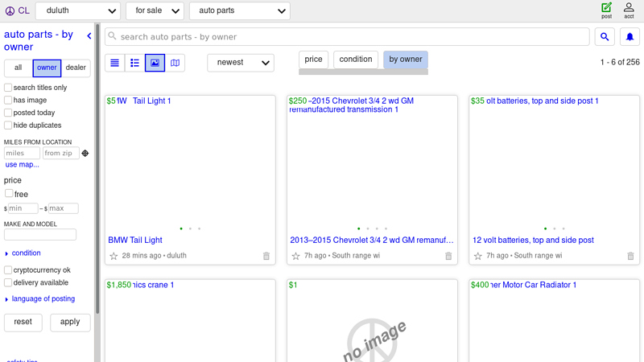Switch to map view icon
Screen dimensions: 644x362
(175, 63)
